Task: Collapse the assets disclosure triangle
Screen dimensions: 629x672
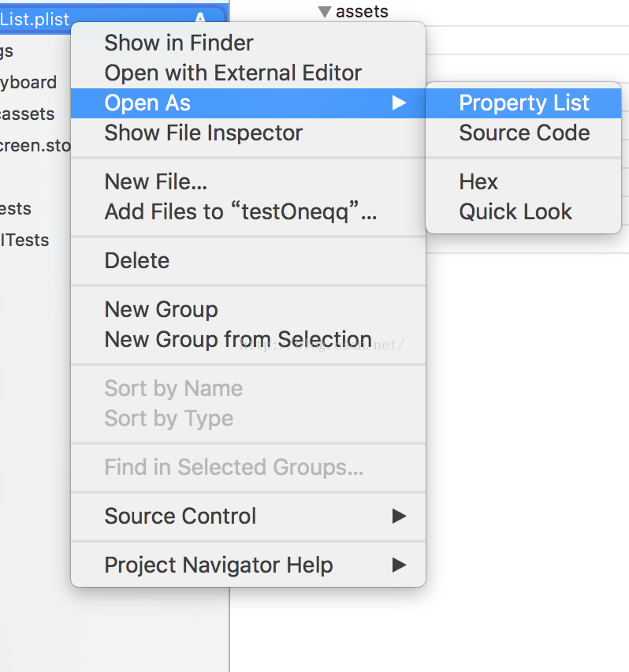Action: pos(325,12)
